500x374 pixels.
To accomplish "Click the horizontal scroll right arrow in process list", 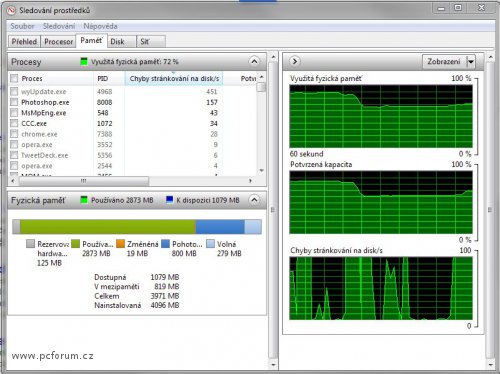I will [x=250, y=181].
